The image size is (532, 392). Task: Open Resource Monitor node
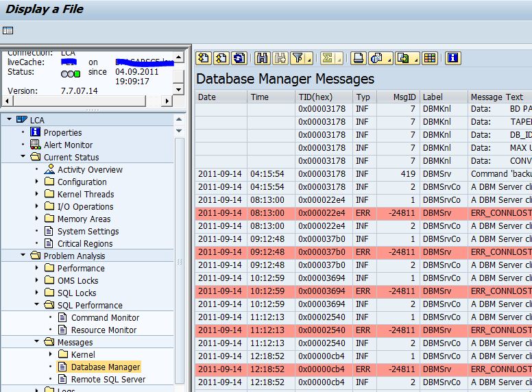click(x=104, y=330)
